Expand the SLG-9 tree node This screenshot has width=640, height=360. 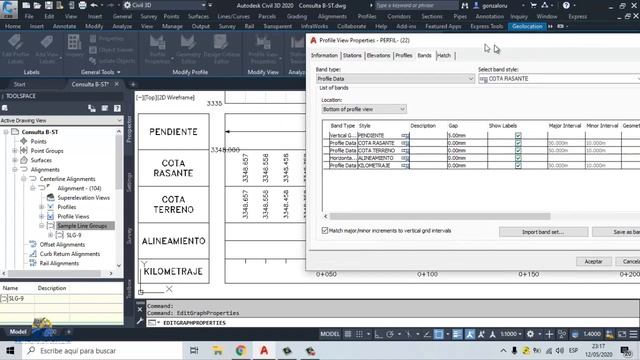51,235
